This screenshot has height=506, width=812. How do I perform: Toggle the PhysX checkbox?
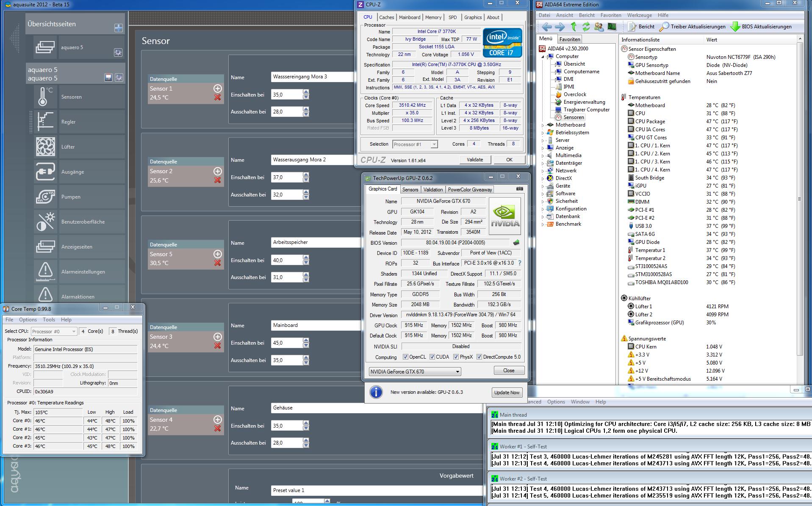(456, 357)
